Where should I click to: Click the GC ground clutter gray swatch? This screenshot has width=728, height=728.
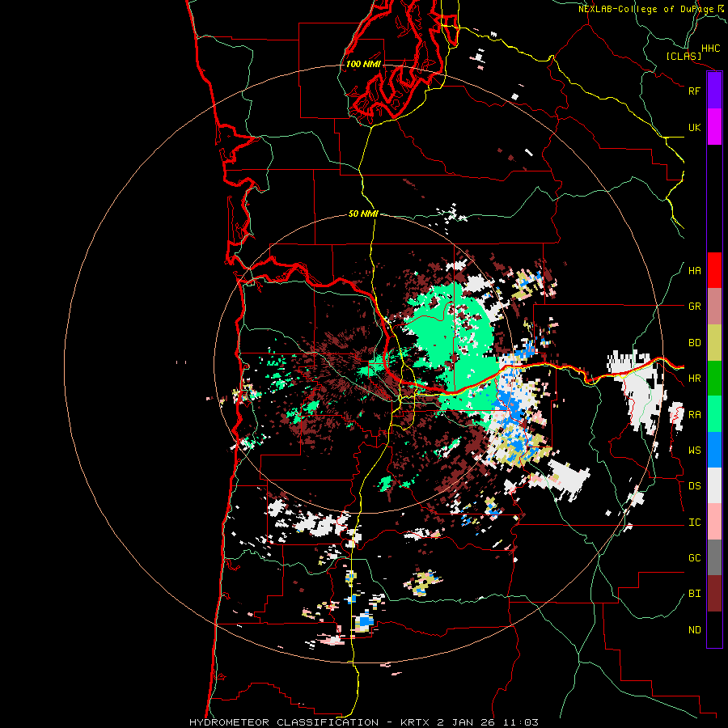(x=714, y=557)
